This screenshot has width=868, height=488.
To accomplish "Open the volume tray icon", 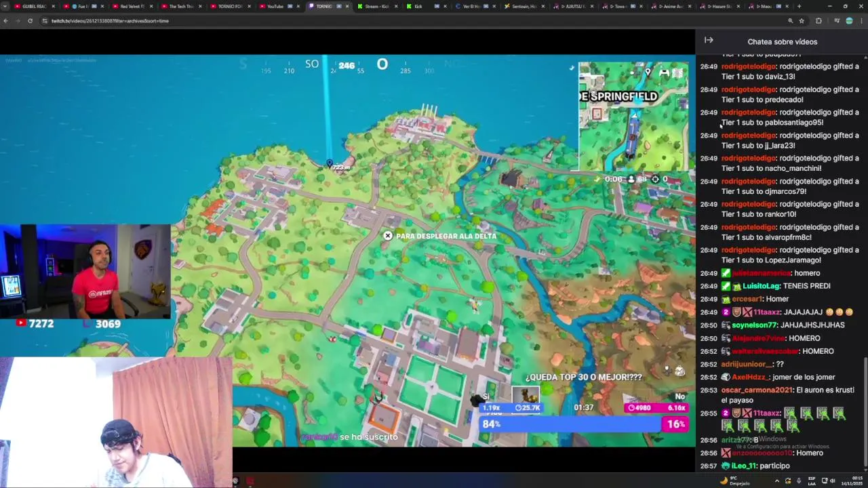I will tap(833, 481).
